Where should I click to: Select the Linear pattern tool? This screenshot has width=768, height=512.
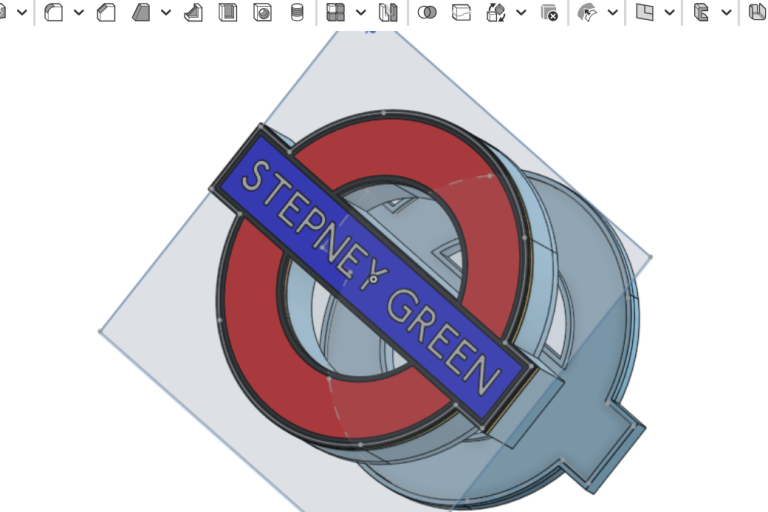[x=336, y=12]
